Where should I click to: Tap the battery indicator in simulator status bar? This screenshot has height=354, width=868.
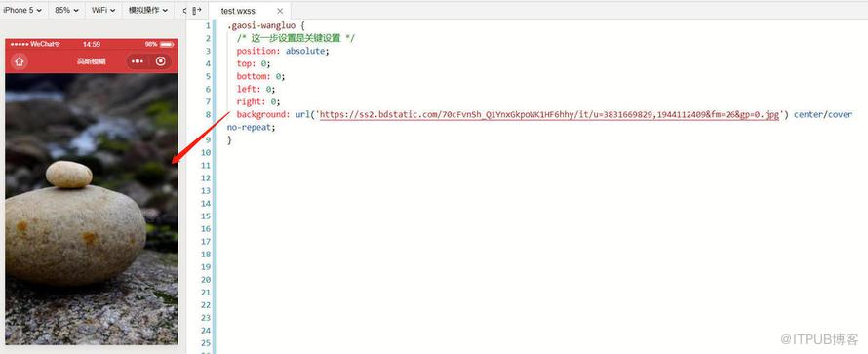pos(167,44)
